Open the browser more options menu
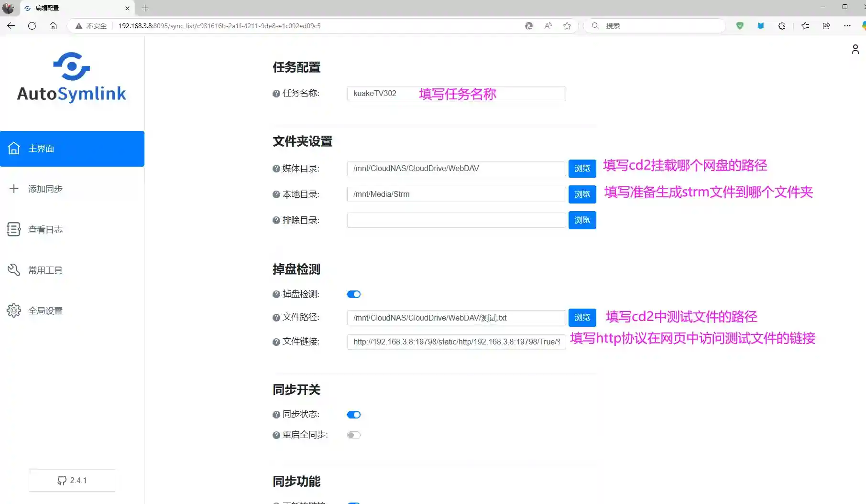The width and height of the screenshot is (866, 504). pyautogui.click(x=847, y=26)
